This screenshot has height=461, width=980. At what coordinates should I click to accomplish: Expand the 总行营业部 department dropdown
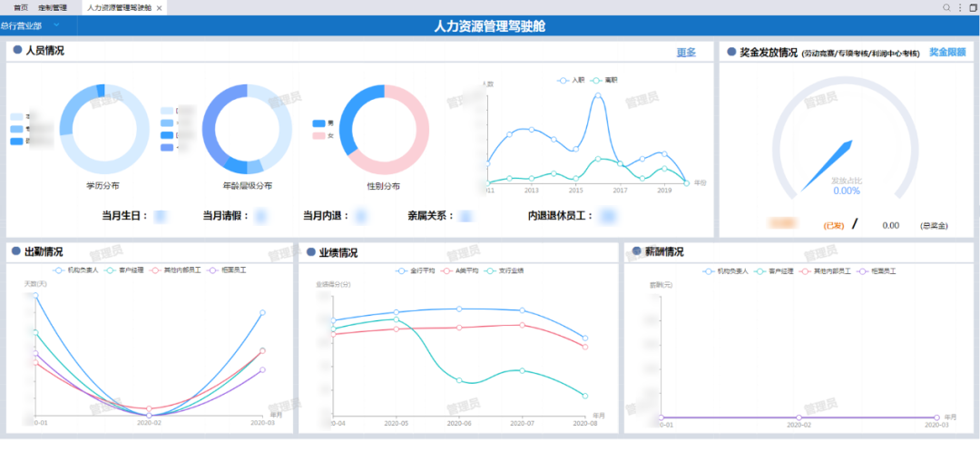[55, 25]
